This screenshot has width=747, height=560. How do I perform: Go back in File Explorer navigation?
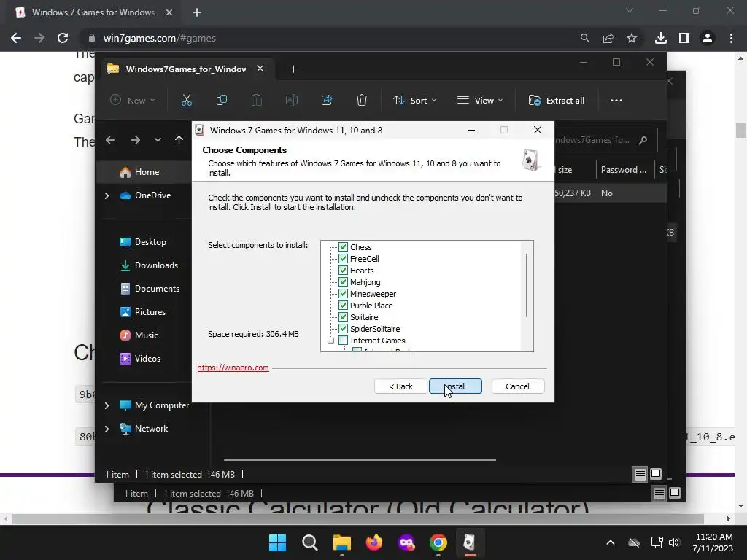(x=111, y=140)
